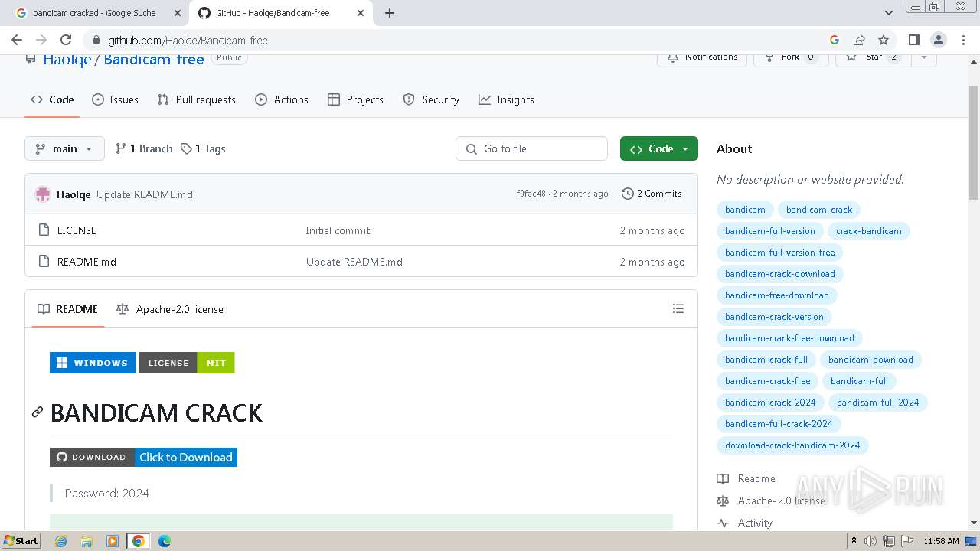Viewport: 980px width, 551px height.
Task: Open the Pull requests tab
Action: point(196,99)
